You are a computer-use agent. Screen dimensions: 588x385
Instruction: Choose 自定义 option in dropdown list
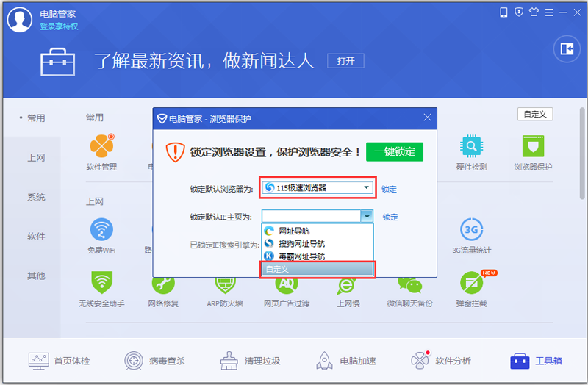click(x=318, y=269)
